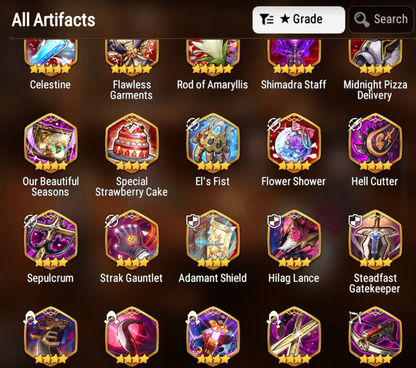Select the Special Strawberry Cake artifact
The height and width of the screenshot is (368, 416).
(132, 143)
